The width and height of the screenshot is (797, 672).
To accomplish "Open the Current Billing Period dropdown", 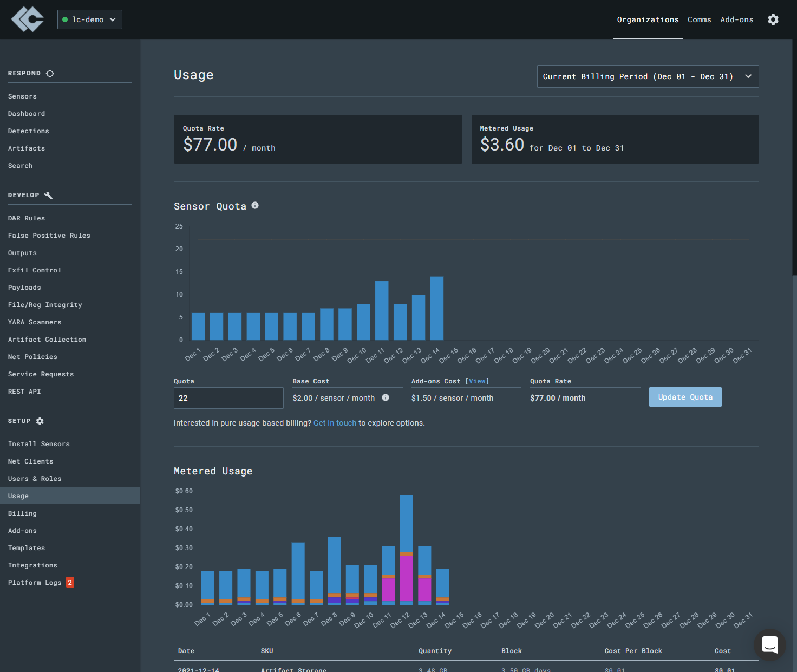I will [648, 76].
